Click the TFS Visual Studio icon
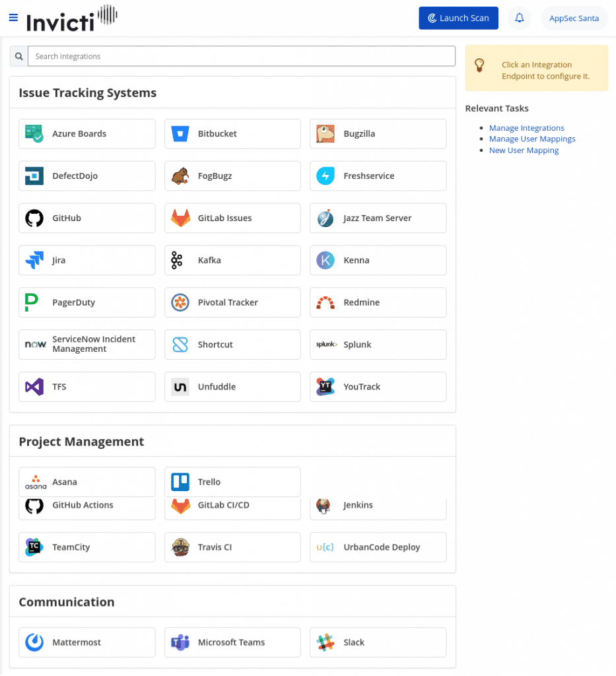 tap(34, 387)
